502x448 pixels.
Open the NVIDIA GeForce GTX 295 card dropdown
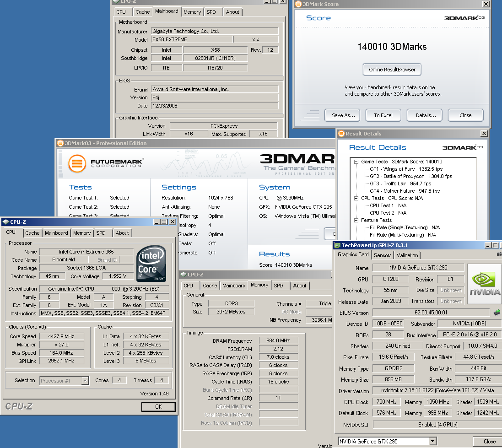point(432,441)
